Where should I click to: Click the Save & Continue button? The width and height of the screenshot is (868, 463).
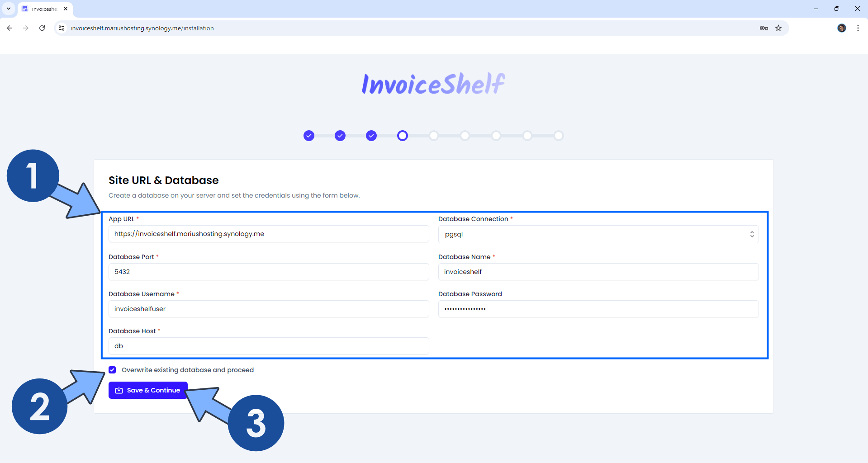click(148, 390)
